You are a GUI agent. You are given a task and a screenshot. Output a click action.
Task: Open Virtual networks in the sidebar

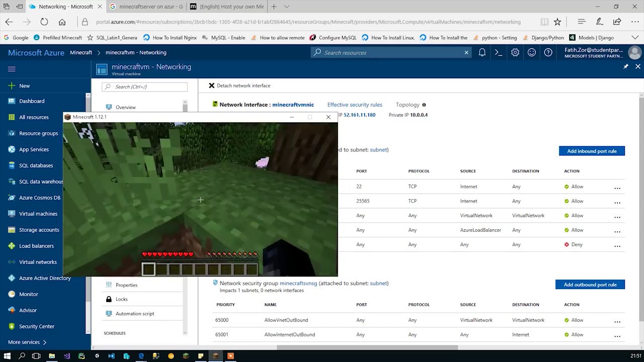tap(38, 262)
